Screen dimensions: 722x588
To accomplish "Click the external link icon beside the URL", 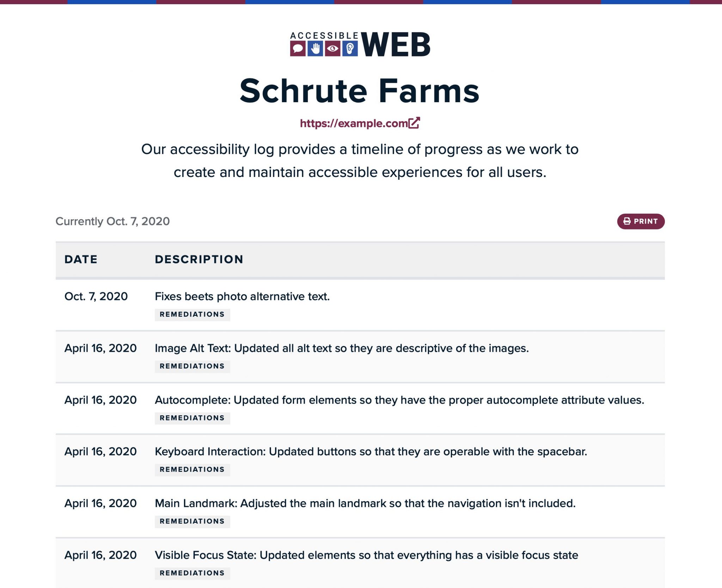I will tap(414, 123).
